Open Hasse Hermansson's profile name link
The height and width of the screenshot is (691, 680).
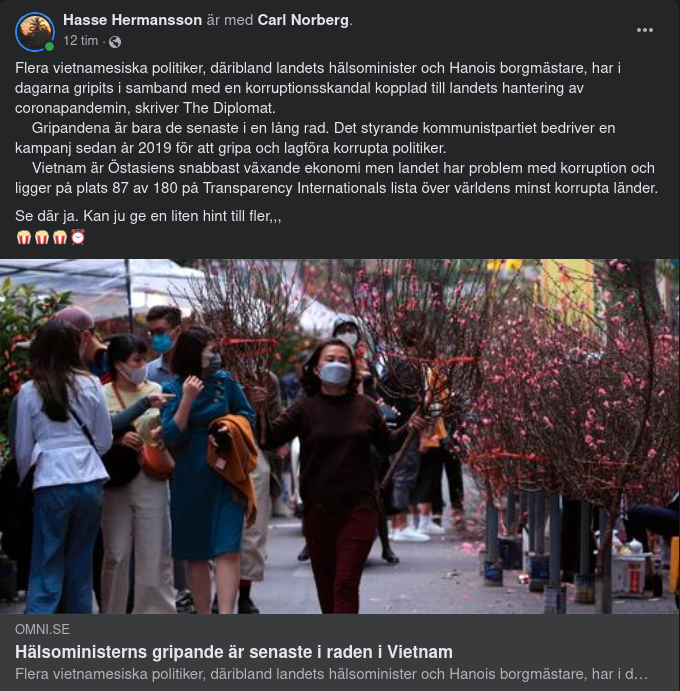[x=132, y=20]
